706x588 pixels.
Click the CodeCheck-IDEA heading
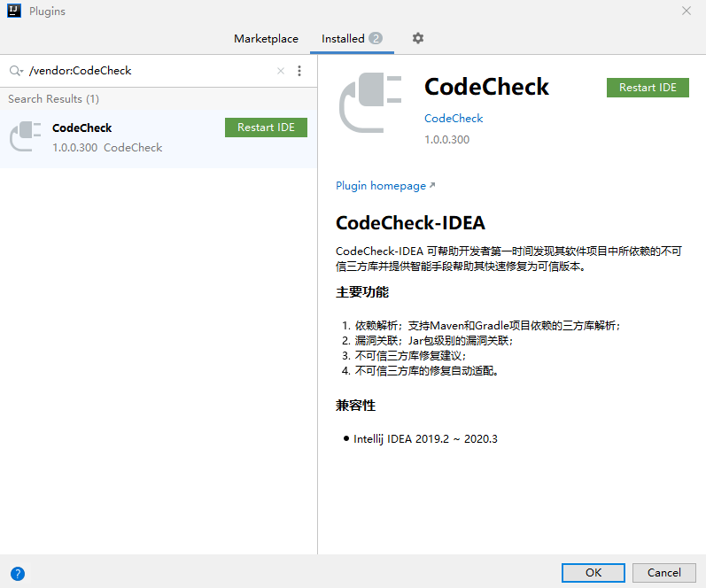click(410, 223)
